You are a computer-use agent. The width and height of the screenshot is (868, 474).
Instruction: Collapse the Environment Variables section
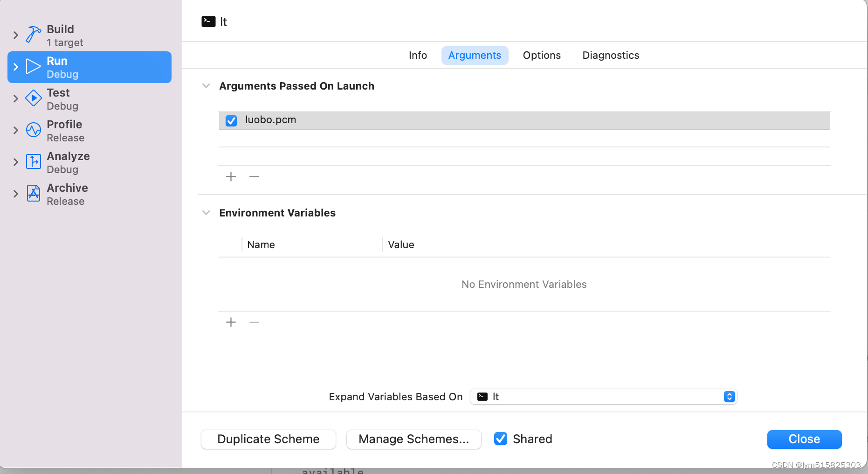point(206,213)
